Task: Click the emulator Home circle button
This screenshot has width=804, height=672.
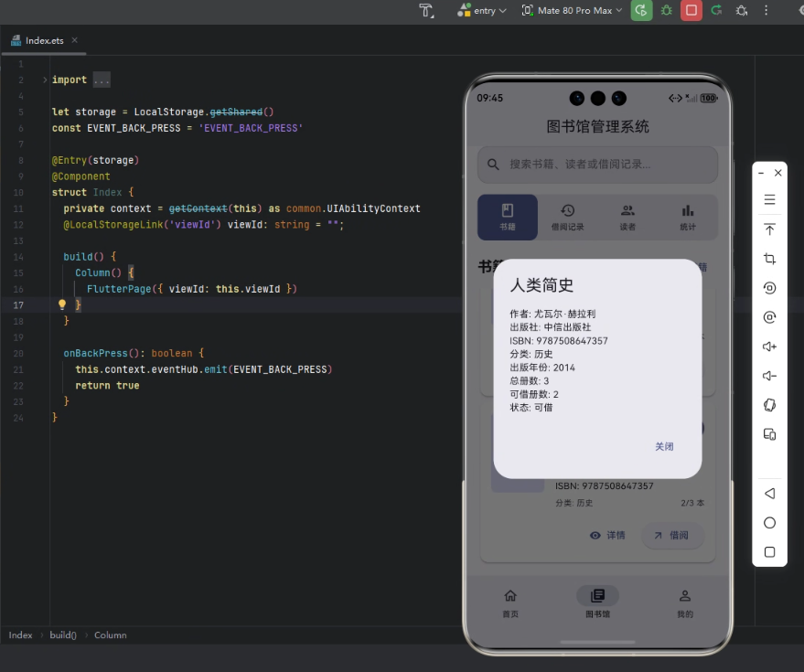Action: tap(769, 523)
